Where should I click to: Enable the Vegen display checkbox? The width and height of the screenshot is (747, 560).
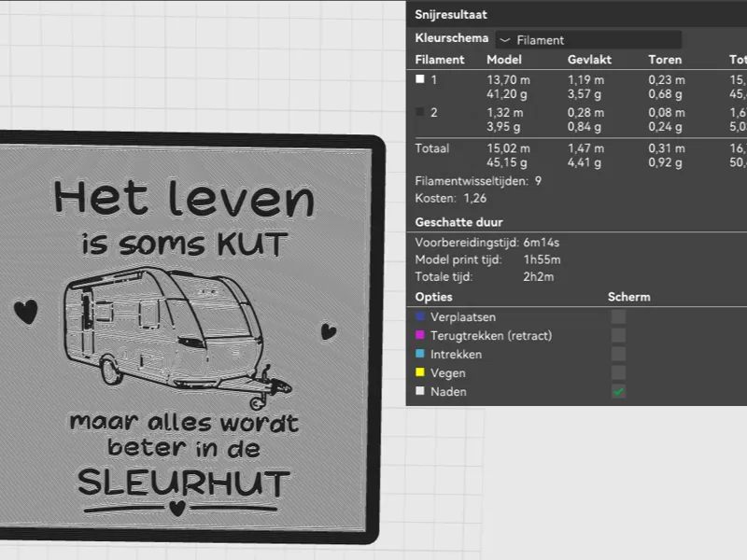618,372
